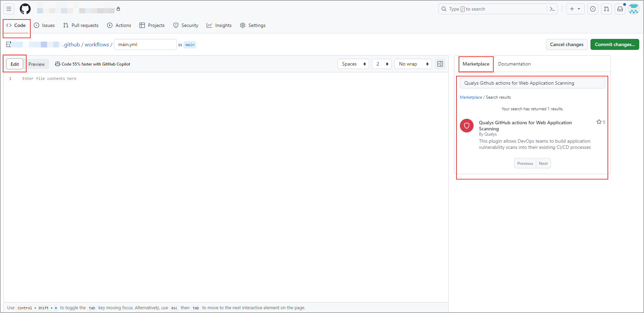Open repository Settings tab
Image resolution: width=644 pixels, height=313 pixels.
[x=253, y=25]
